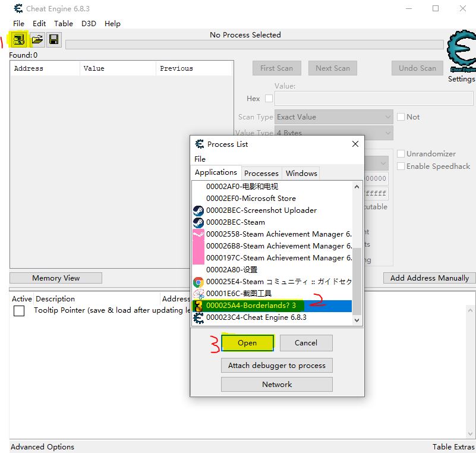Click the Value column header
476x453 pixels.
pos(118,68)
